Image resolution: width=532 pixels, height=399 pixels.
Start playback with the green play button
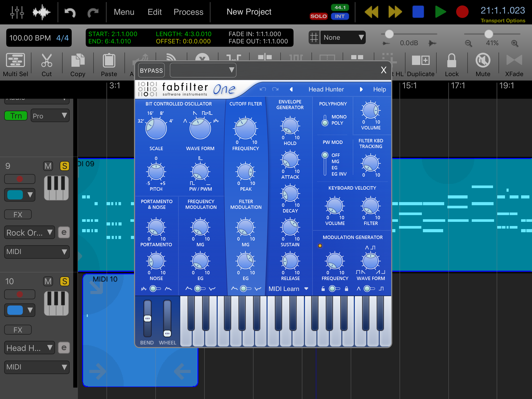click(x=440, y=12)
